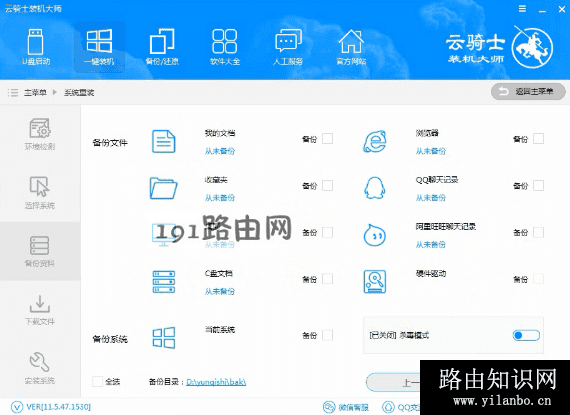Click 主菜单 in the breadcrumb
Screen dimensions: 570x415
(35, 93)
